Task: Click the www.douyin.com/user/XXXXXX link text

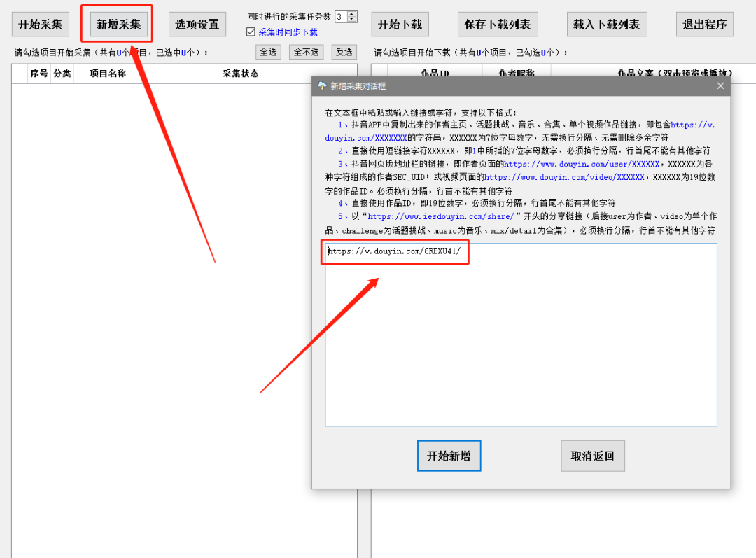Action: pos(582,164)
